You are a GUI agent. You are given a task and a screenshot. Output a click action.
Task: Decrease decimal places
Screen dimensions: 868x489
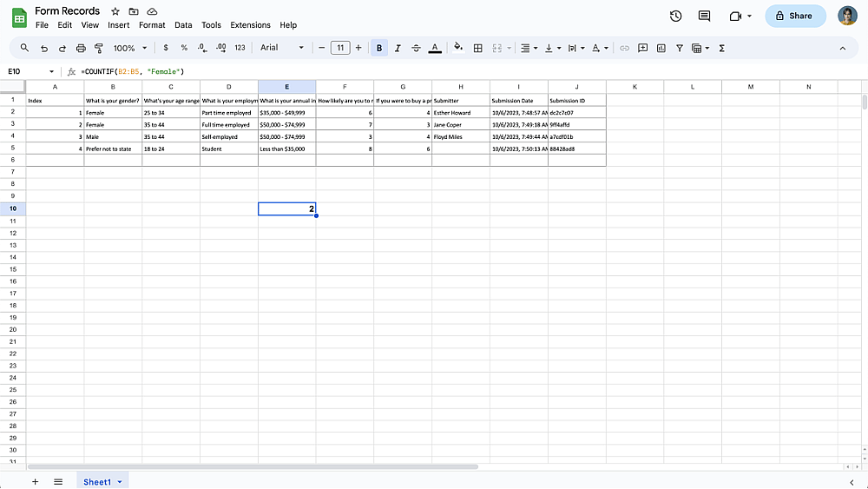[x=202, y=48]
